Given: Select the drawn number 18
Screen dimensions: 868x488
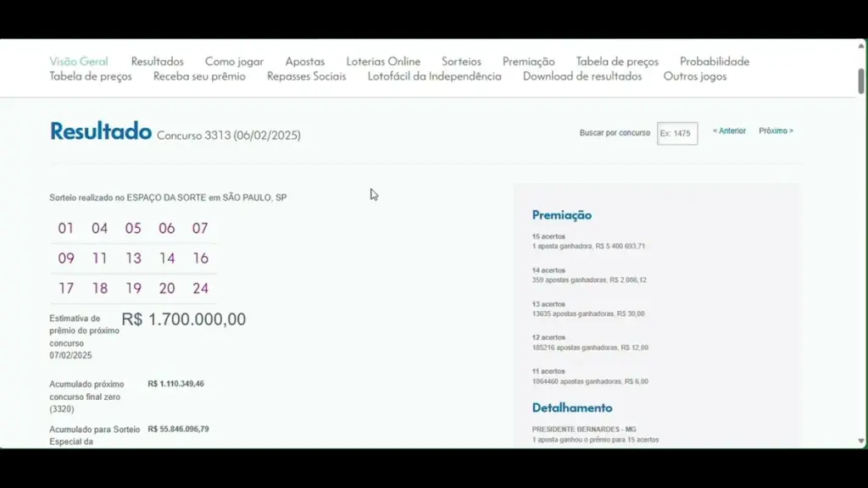Looking at the screenshot, I should coord(100,288).
